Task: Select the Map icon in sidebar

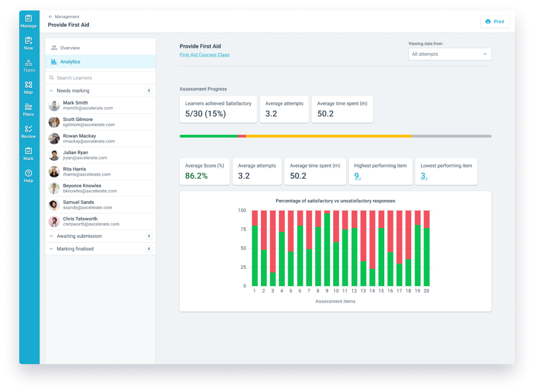Action: 29,88
